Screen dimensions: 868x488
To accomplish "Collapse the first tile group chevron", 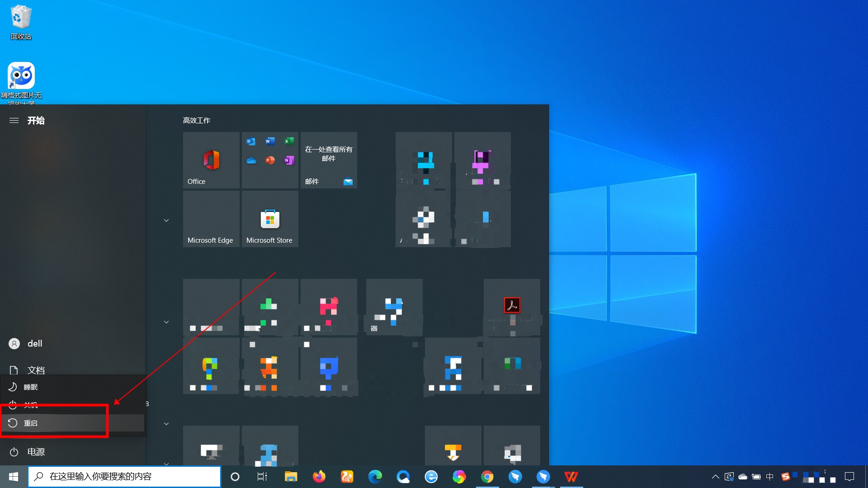I will (166, 221).
